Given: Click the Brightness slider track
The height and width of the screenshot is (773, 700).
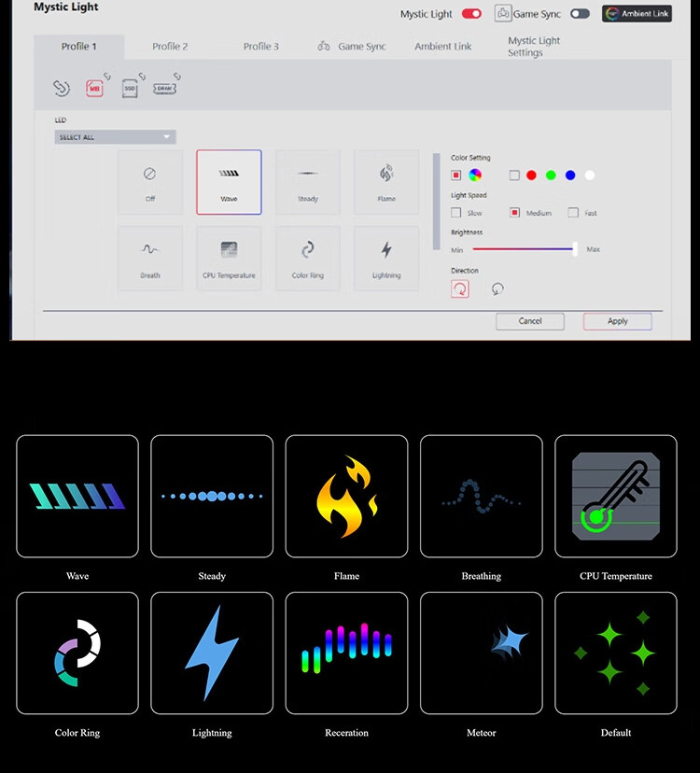Looking at the screenshot, I should 524,249.
